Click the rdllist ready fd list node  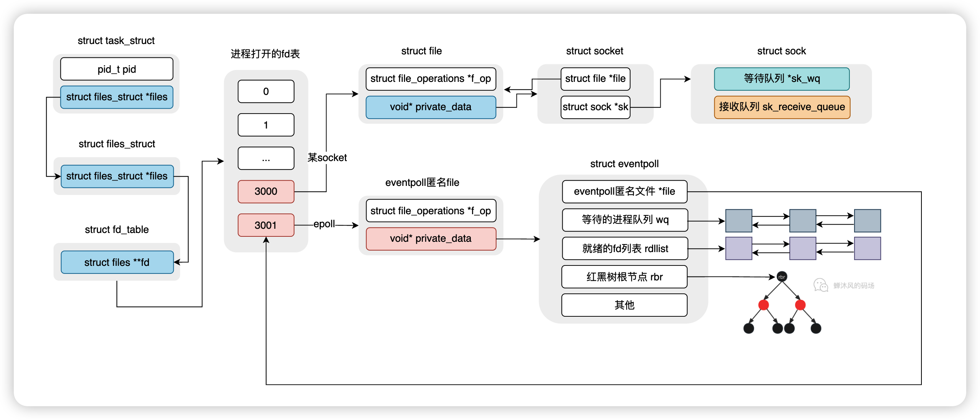[x=734, y=250]
